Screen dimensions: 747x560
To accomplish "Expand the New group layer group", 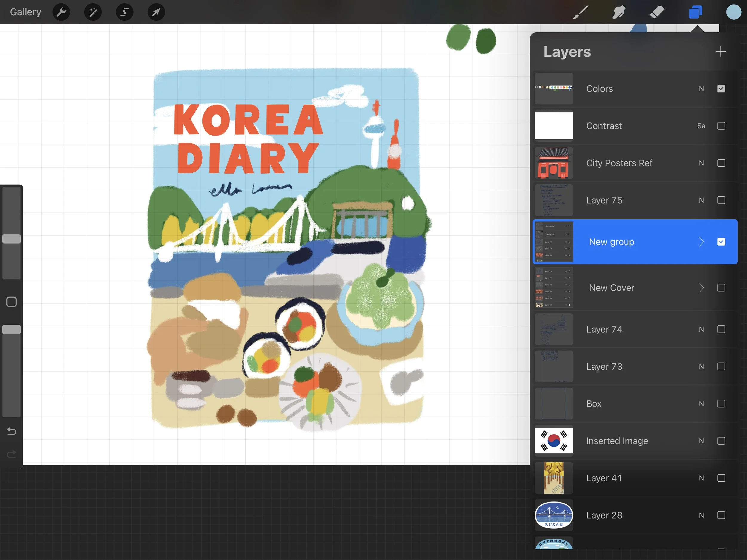I will [x=701, y=242].
